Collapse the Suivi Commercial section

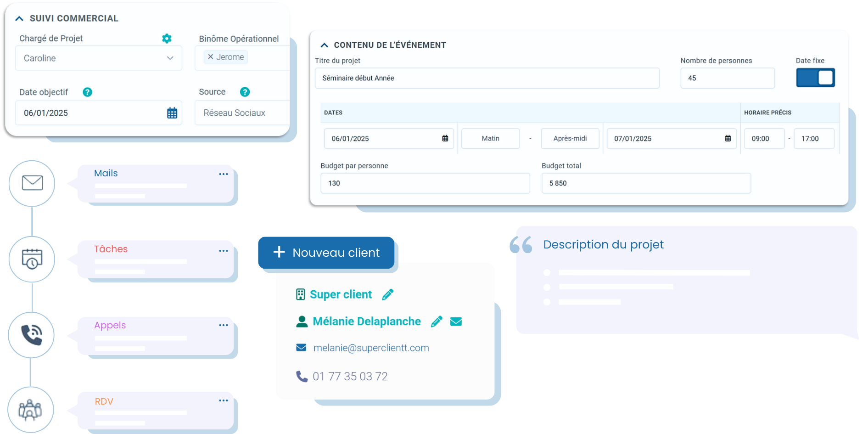tap(19, 19)
